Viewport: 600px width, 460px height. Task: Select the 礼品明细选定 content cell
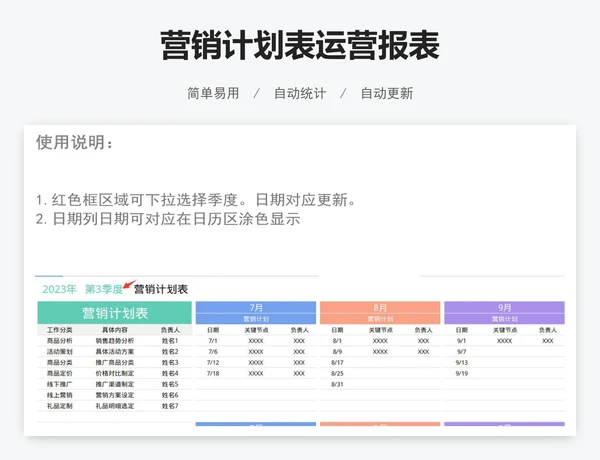click(x=115, y=406)
